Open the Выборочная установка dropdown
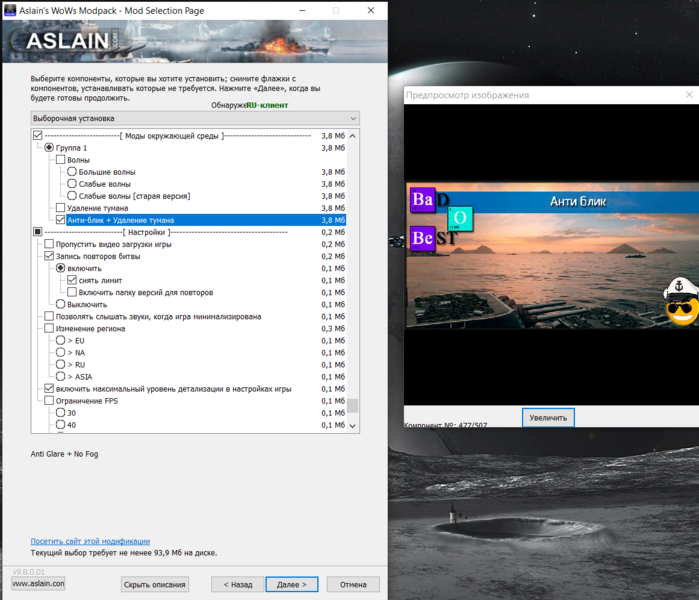Image resolution: width=699 pixels, height=600 pixels. coord(195,118)
